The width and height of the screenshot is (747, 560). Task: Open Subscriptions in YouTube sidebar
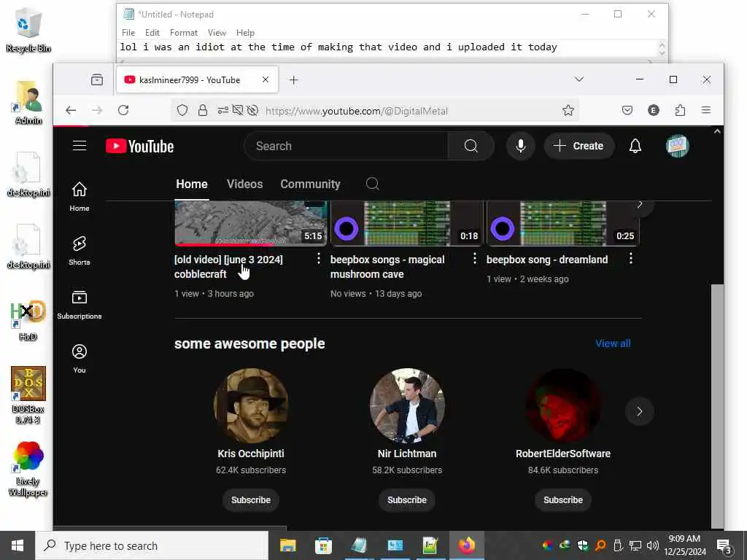click(x=80, y=305)
